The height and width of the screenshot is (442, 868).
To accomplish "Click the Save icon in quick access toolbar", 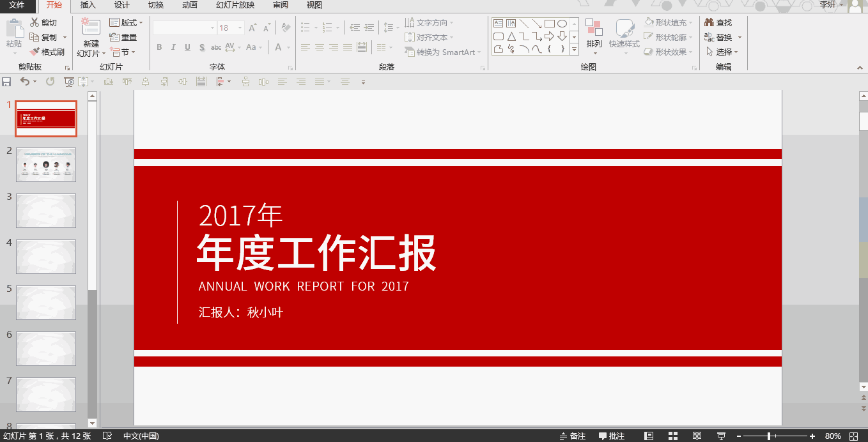I will point(6,82).
